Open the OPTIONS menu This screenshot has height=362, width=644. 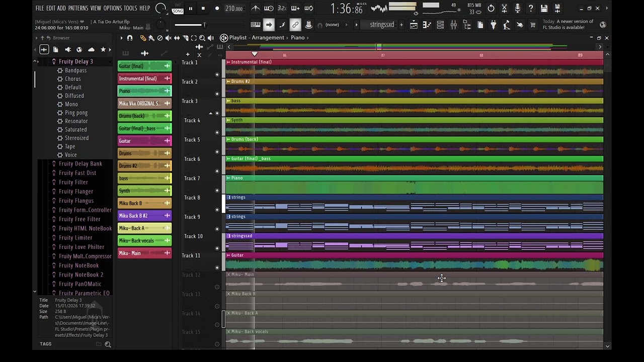point(113,8)
